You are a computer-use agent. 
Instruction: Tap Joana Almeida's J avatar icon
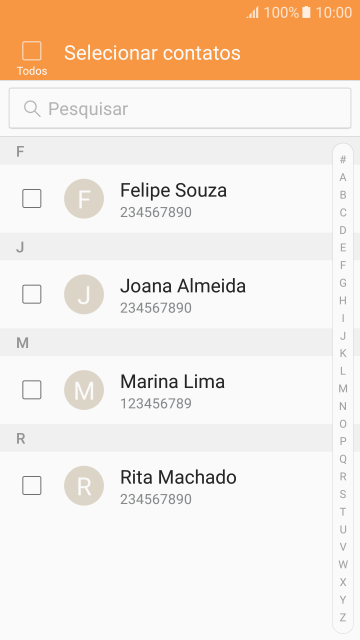(84, 294)
